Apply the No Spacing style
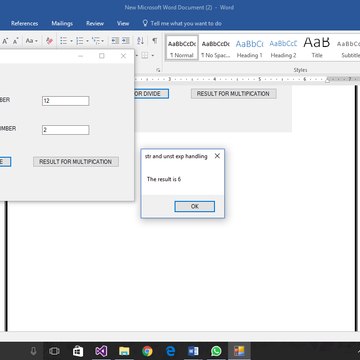This screenshot has width=360, height=360. (216, 48)
